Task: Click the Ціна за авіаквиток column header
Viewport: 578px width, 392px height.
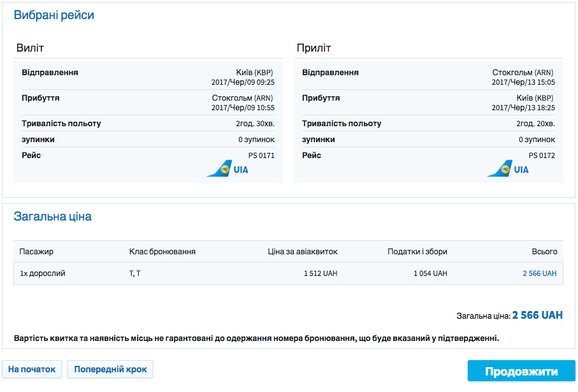Action: (303, 252)
